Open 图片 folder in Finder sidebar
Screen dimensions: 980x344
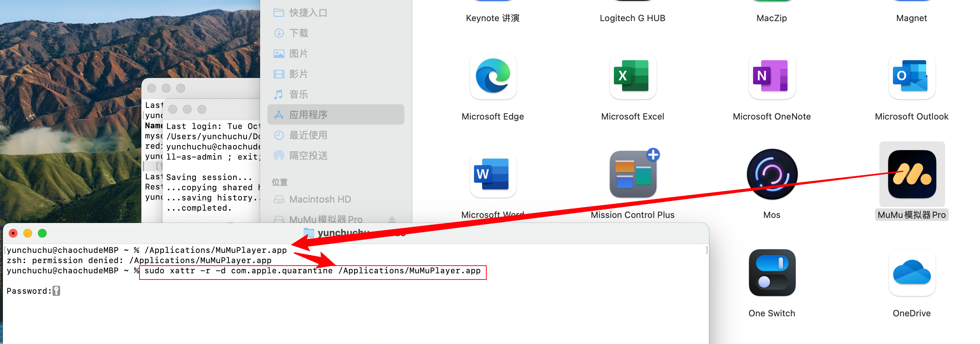click(336, 53)
